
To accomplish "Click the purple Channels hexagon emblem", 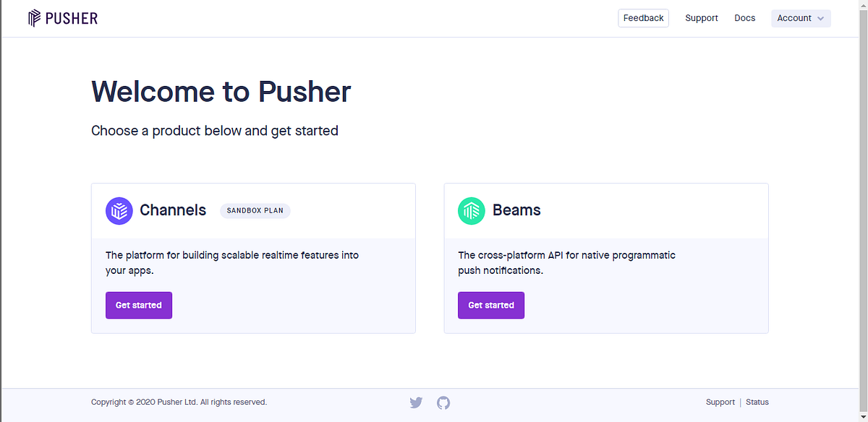I will pyautogui.click(x=119, y=210).
